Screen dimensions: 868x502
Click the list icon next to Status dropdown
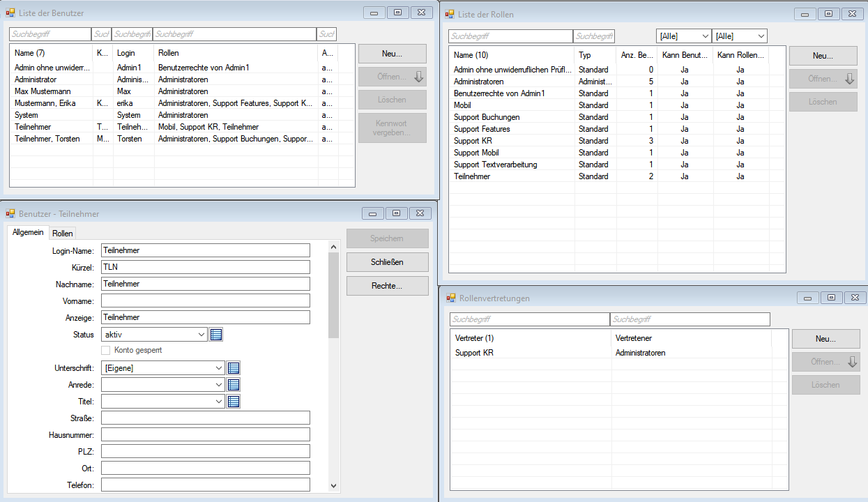coord(216,335)
